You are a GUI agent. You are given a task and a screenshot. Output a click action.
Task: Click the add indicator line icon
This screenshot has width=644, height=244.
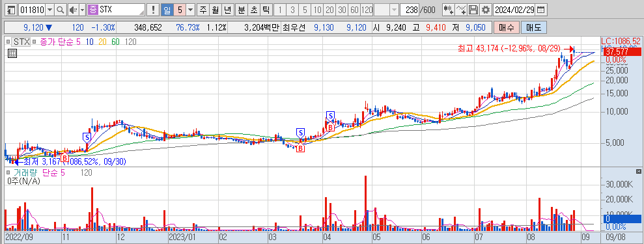[x=462, y=10]
